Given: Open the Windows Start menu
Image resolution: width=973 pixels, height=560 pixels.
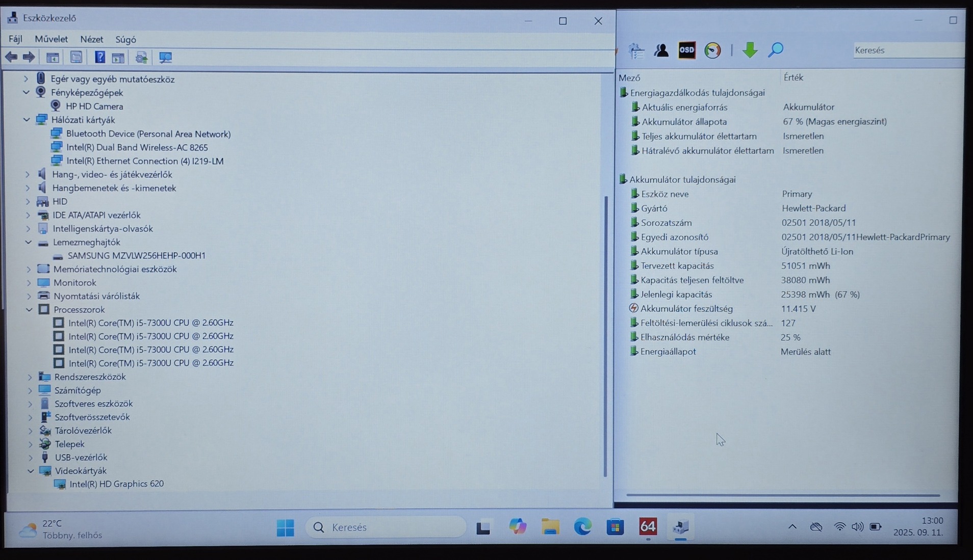Looking at the screenshot, I should [285, 527].
